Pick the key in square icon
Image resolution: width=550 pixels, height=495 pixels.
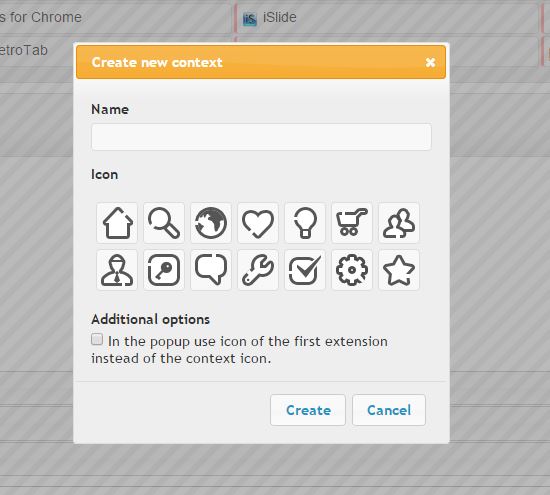click(x=164, y=270)
